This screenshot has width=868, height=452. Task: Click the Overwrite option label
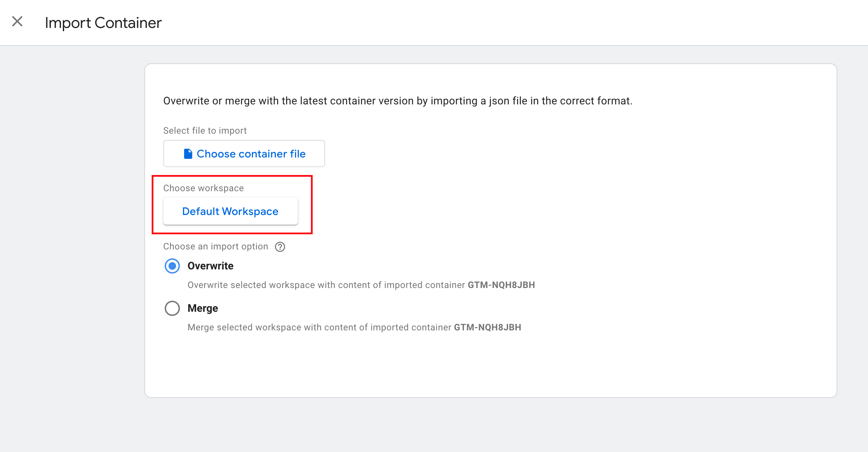coord(210,266)
